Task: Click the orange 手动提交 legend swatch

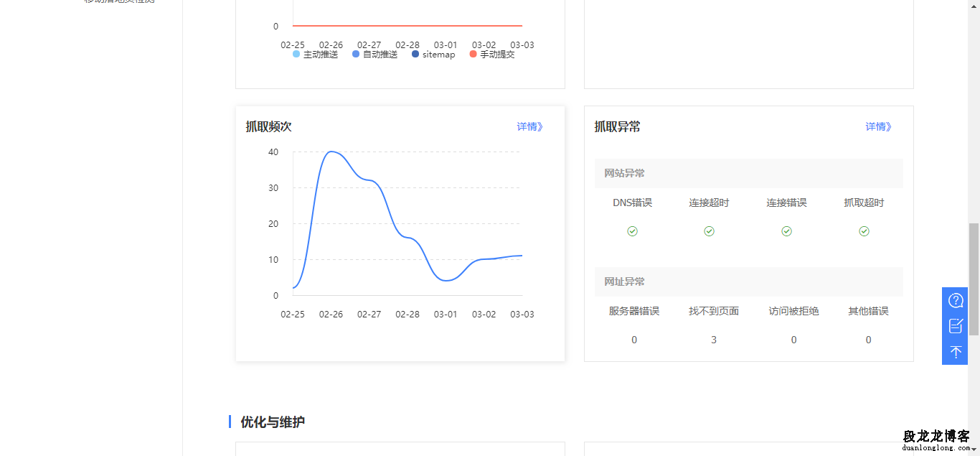Action: pyautogui.click(x=473, y=55)
